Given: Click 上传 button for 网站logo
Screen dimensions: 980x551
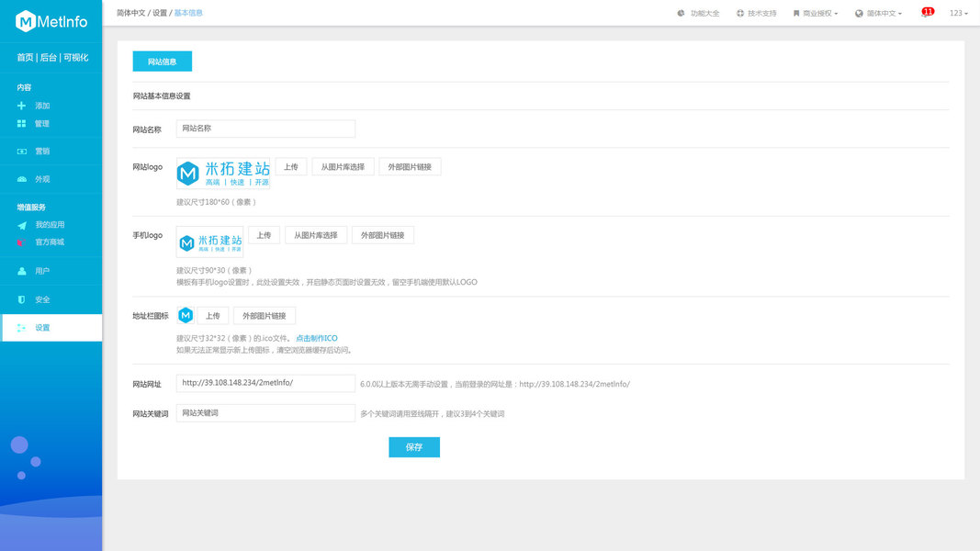Looking at the screenshot, I should point(291,167).
